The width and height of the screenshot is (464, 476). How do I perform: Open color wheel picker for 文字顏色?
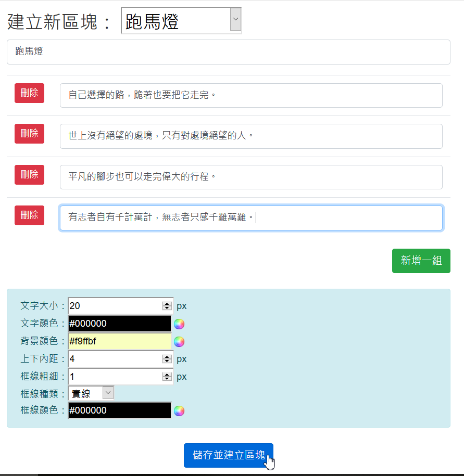point(179,324)
